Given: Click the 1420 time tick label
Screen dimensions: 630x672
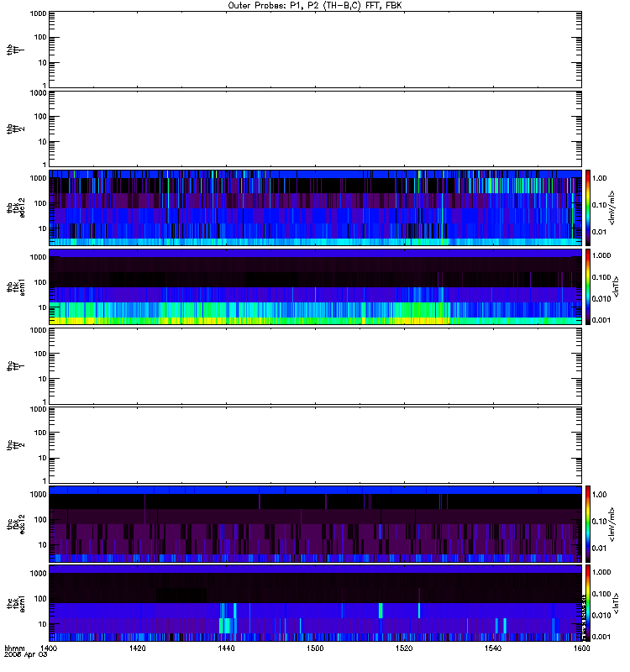Looking at the screenshot, I should 138,648.
